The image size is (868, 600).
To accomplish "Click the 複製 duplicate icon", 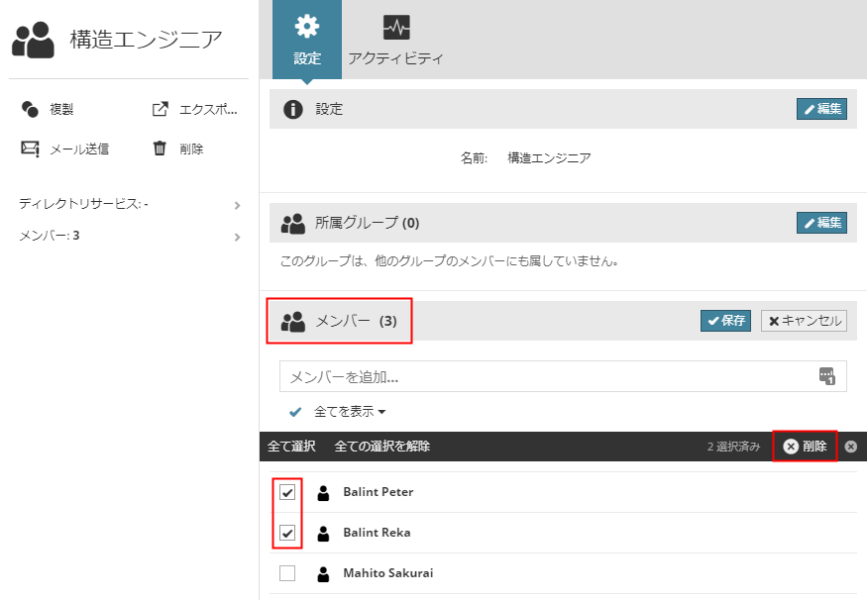I will click(30, 109).
